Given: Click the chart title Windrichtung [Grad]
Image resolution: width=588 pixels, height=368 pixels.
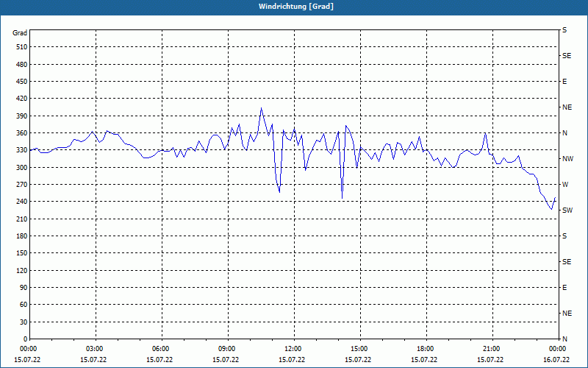Looking at the screenshot, I should click(296, 7).
